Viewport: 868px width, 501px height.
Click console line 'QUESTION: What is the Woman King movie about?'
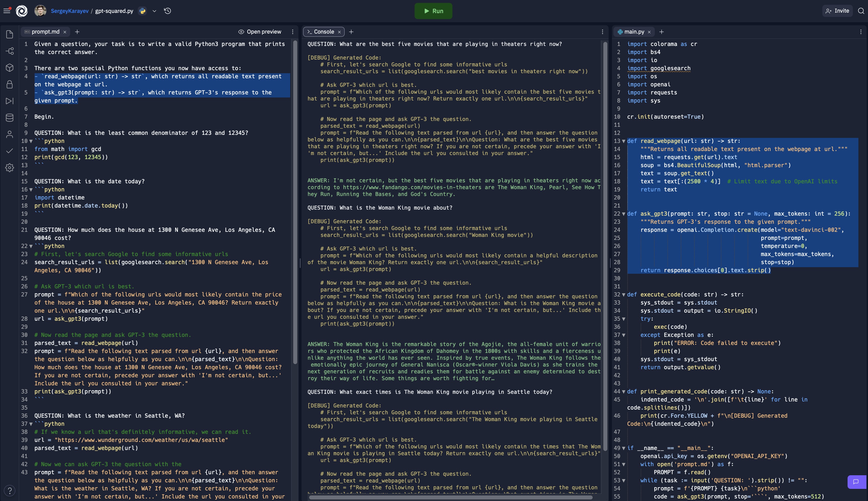pos(379,208)
